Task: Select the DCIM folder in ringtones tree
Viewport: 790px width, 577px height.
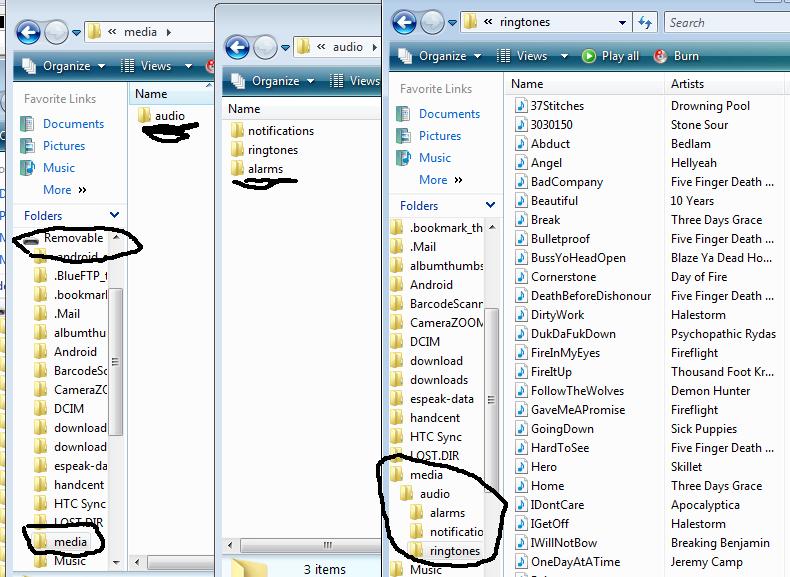Action: tap(424, 341)
